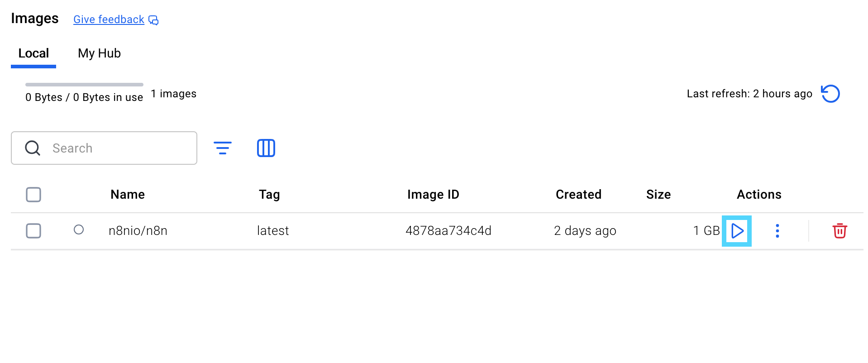This screenshot has width=868, height=363.
Task: Click the disk usage progress bar
Action: [84, 85]
